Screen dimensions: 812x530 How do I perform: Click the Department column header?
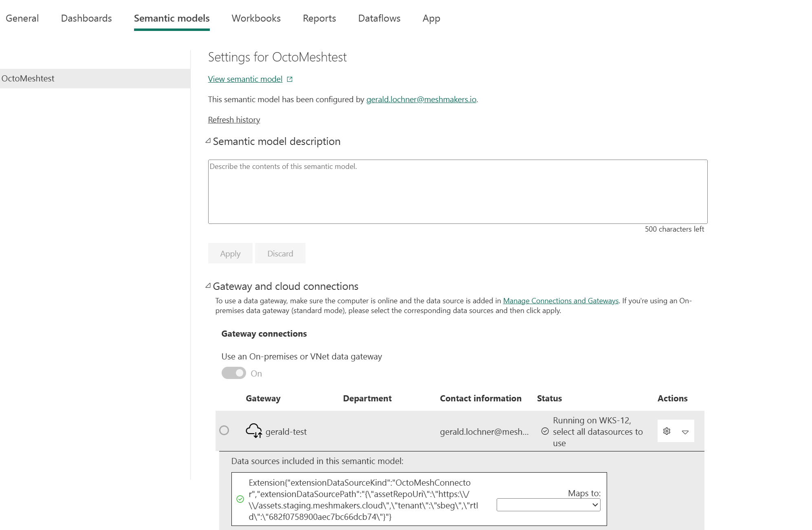[x=367, y=399]
